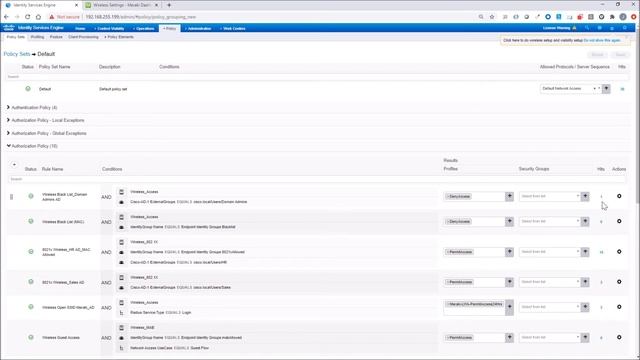This screenshot has width=640, height=360.
Task: Open the add-rule arrow above Status column
Action: 14,164
